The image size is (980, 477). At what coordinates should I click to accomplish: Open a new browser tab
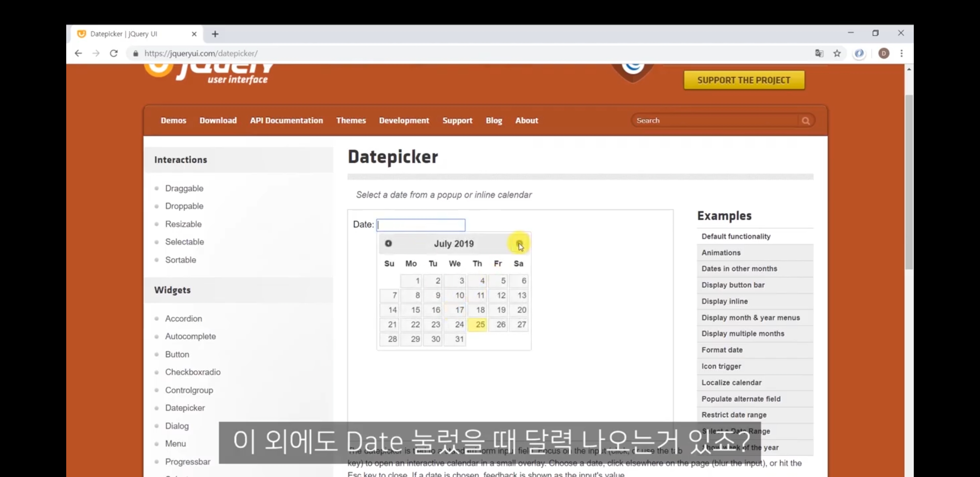pyautogui.click(x=215, y=34)
